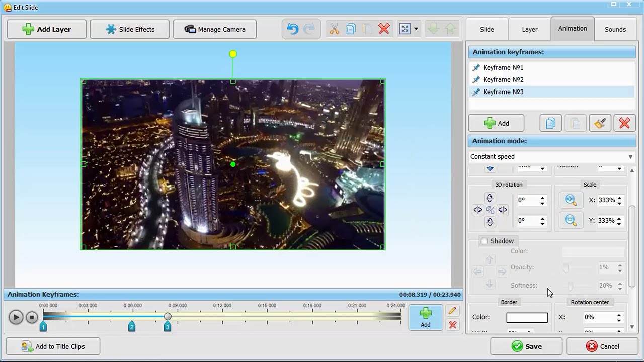Click timeline keyframe marker 2

(132, 327)
